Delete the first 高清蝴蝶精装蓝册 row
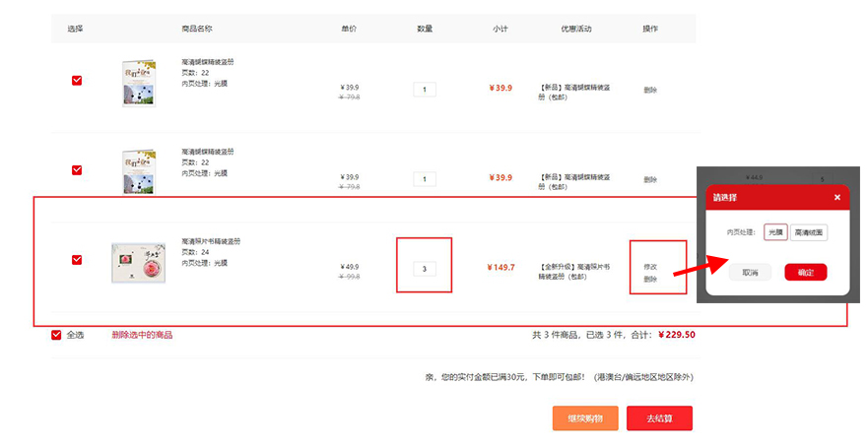 point(650,91)
